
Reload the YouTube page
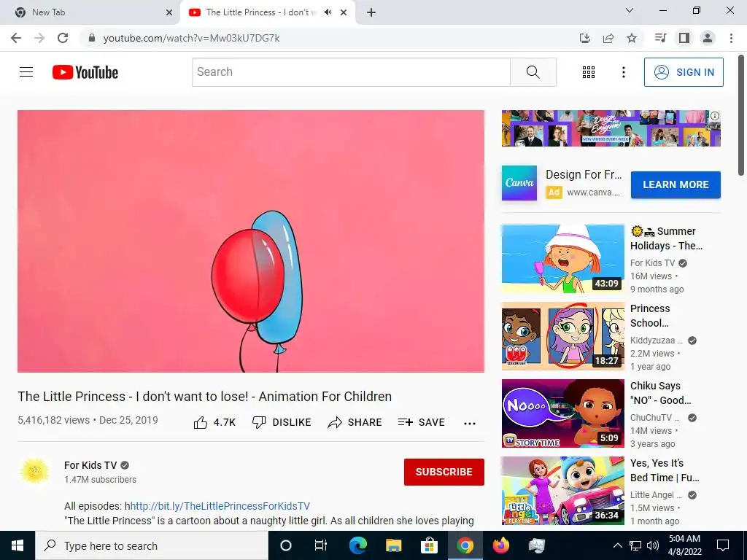63,38
